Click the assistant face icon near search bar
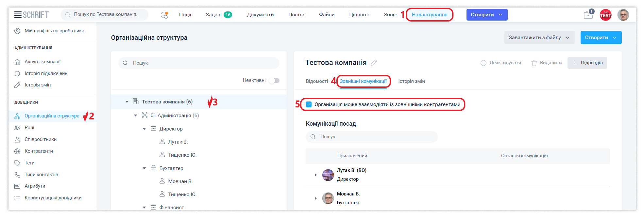This screenshot has width=644, height=217. [x=164, y=15]
